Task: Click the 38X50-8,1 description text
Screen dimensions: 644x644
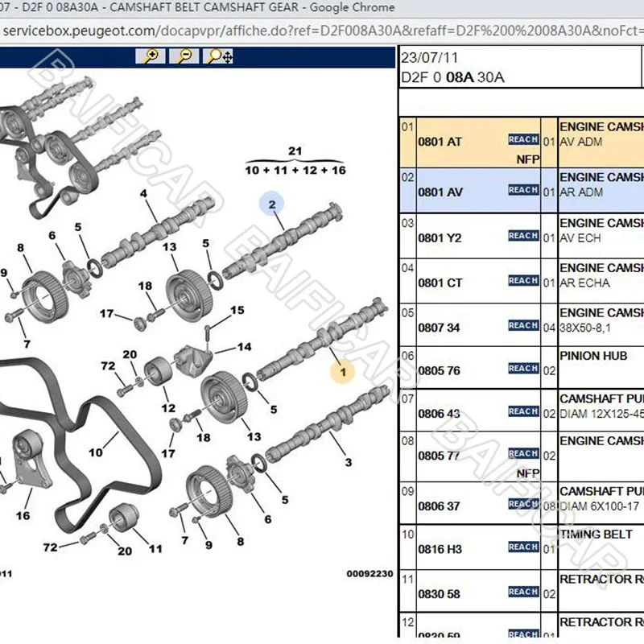Action: 585,328
